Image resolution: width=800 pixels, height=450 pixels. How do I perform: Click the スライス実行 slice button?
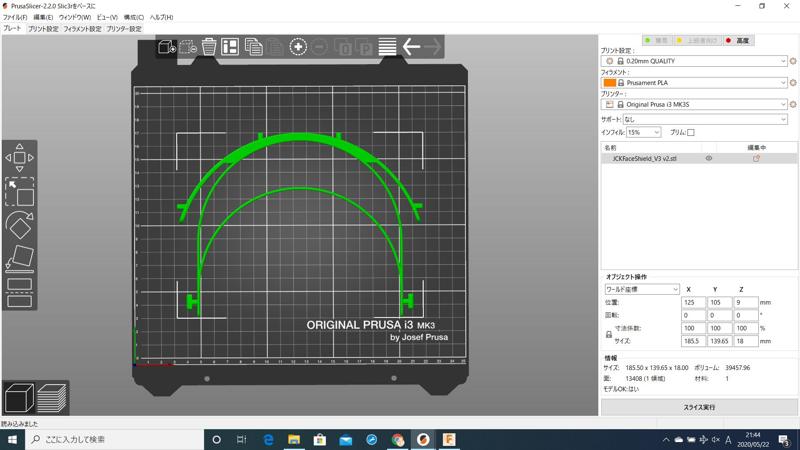coord(697,407)
